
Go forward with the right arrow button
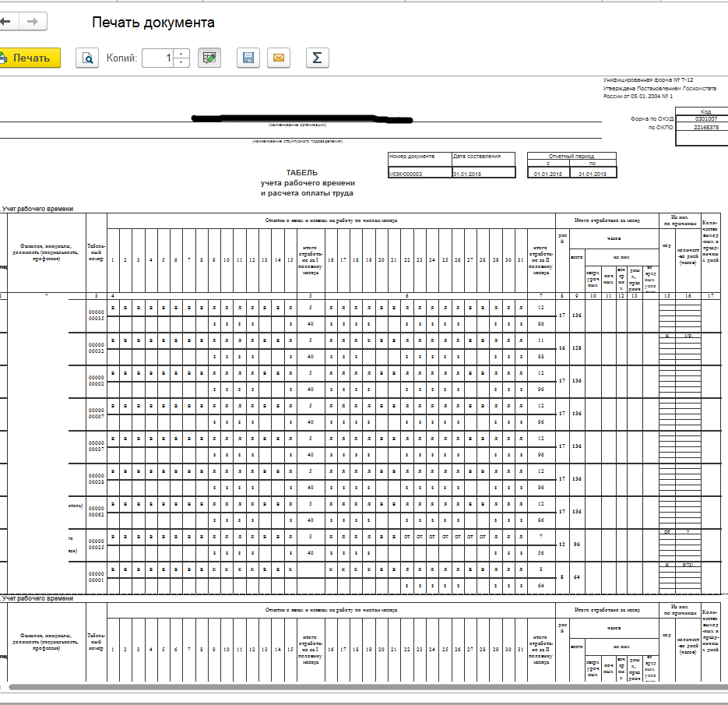[33, 21]
